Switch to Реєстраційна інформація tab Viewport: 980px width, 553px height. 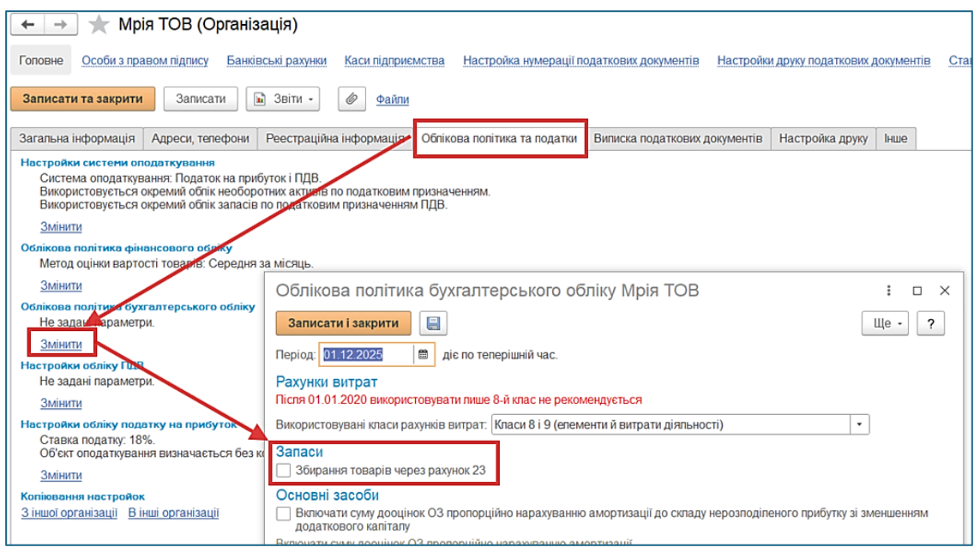pos(335,138)
